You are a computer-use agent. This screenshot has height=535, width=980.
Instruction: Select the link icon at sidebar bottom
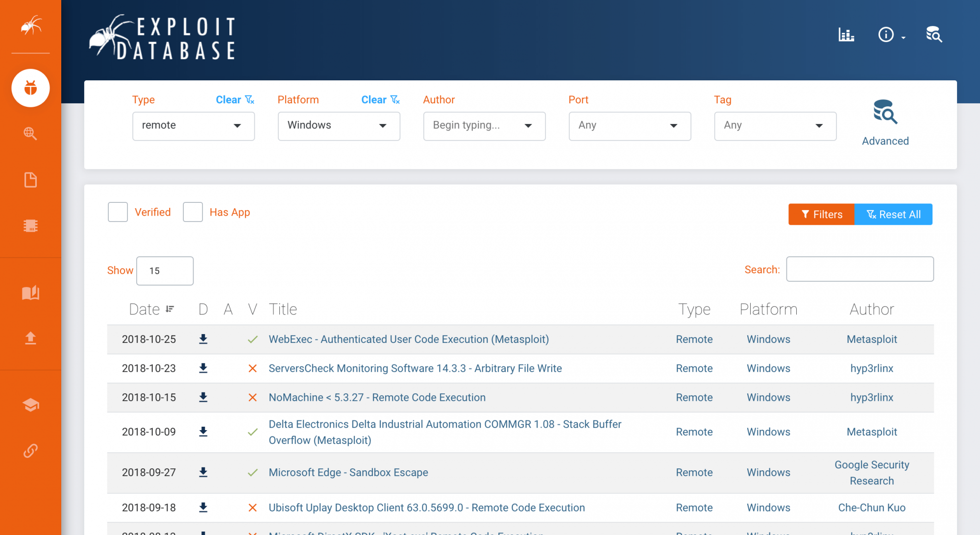pos(30,450)
